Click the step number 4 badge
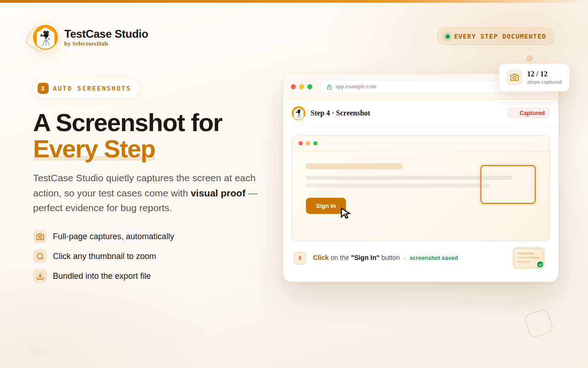Screen dimensions: 588x368 tap(300, 258)
